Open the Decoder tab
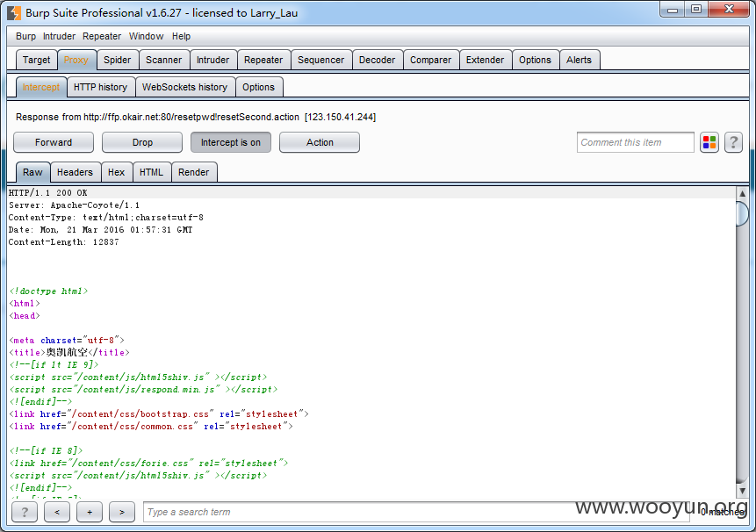 [x=377, y=60]
